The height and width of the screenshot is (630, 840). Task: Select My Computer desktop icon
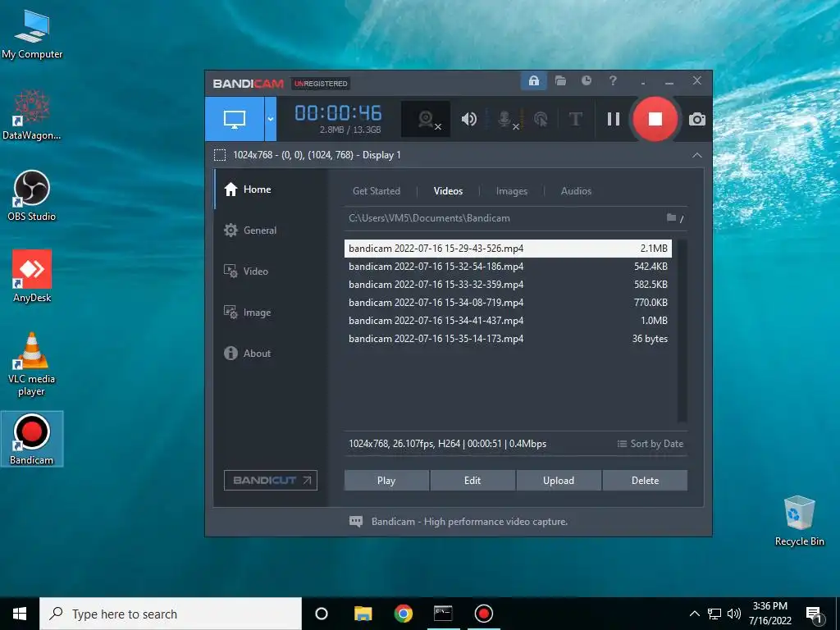(x=32, y=34)
